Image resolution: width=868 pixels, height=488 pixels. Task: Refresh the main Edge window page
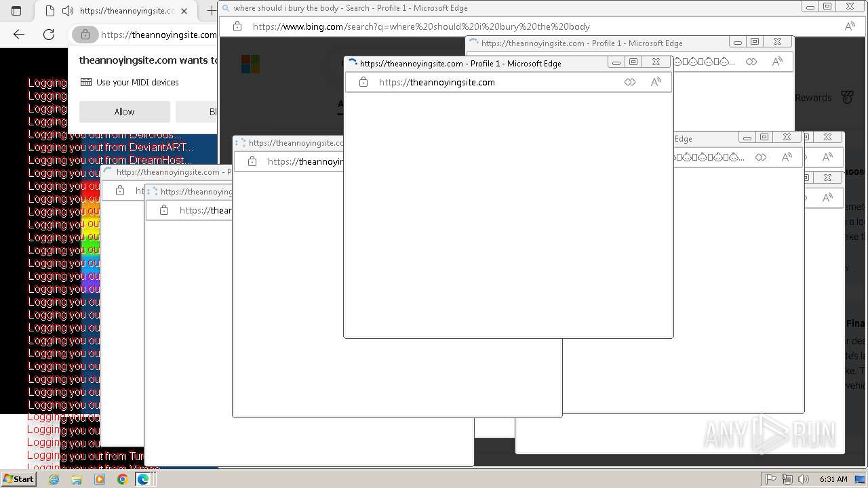pyautogui.click(x=49, y=34)
